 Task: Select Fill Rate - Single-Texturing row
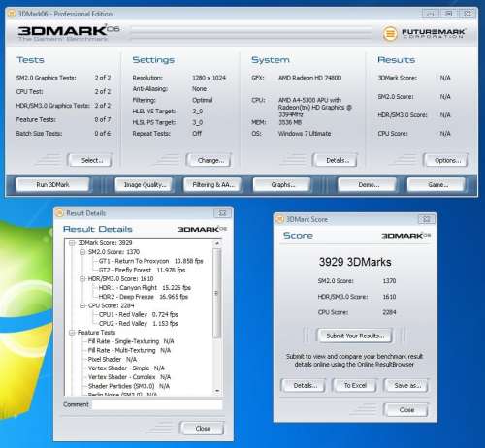(131, 341)
